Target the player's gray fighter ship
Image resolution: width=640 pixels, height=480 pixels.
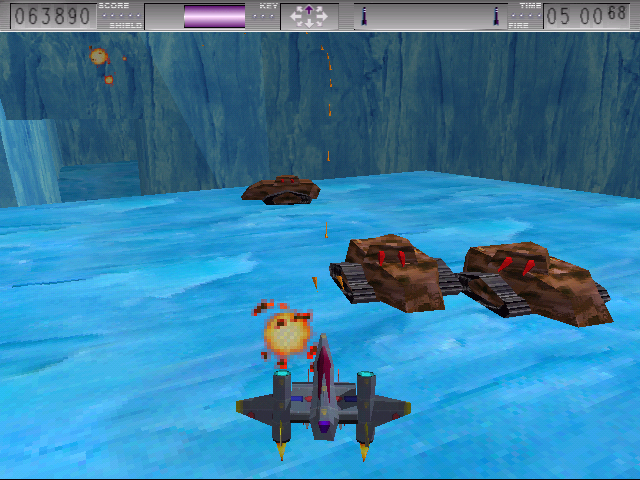tap(323, 398)
